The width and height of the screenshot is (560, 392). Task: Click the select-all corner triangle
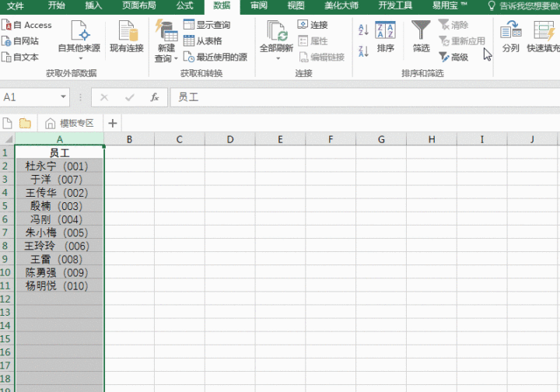8,139
